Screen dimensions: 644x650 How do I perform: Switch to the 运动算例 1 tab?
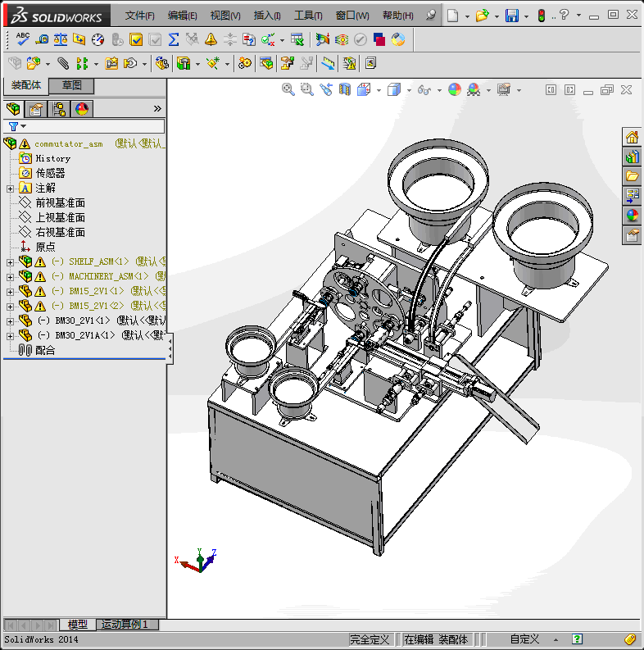(x=125, y=625)
